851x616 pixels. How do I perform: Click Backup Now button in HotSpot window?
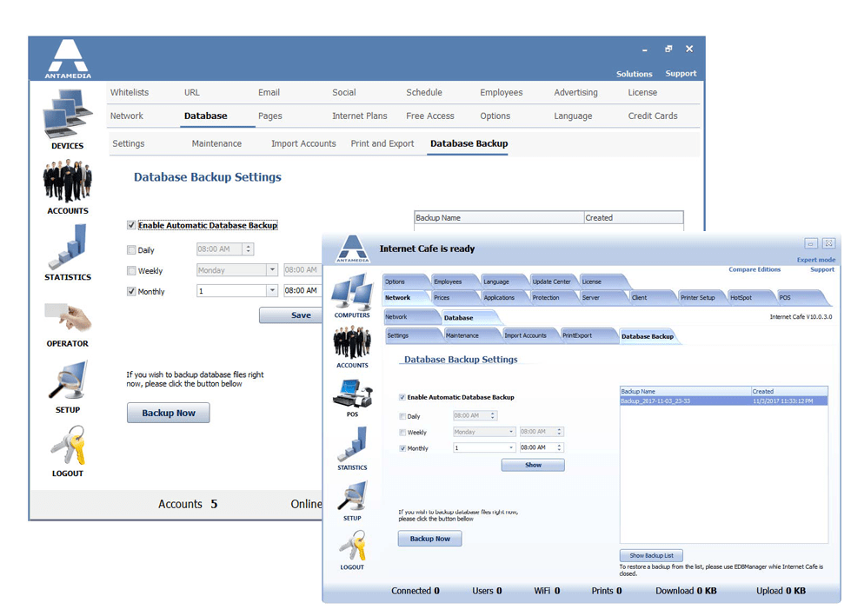(x=169, y=413)
